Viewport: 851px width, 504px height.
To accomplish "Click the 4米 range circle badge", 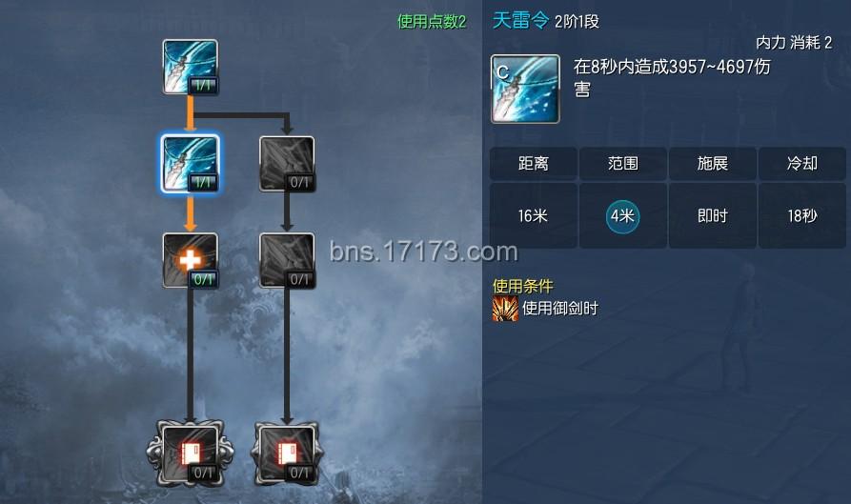I will [x=622, y=216].
